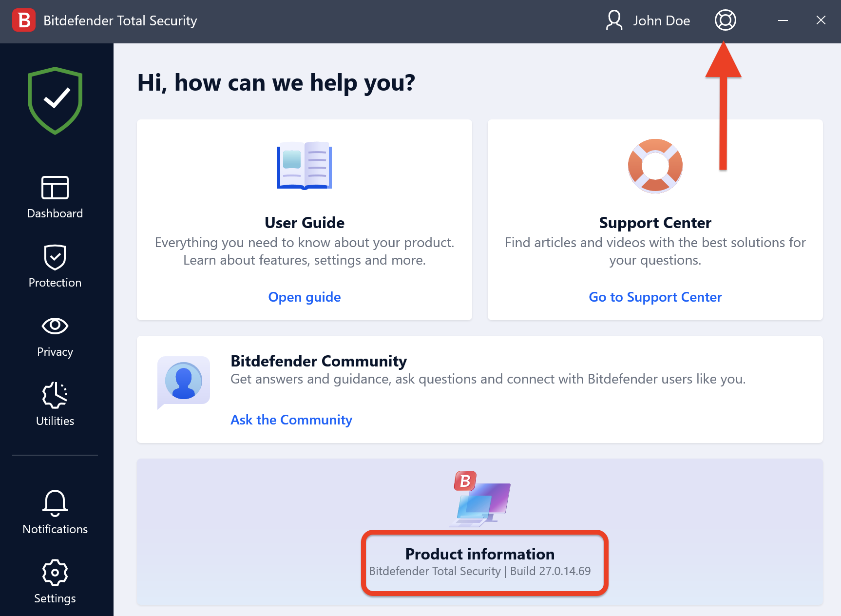The height and width of the screenshot is (616, 841).
Task: Click the Open guide link
Action: point(305,297)
